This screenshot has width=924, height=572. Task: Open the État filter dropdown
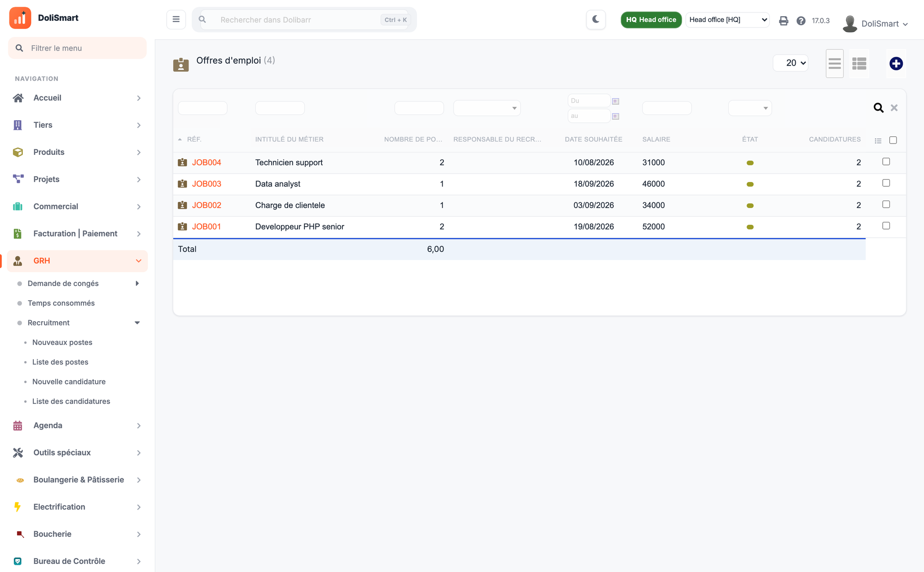click(x=750, y=108)
